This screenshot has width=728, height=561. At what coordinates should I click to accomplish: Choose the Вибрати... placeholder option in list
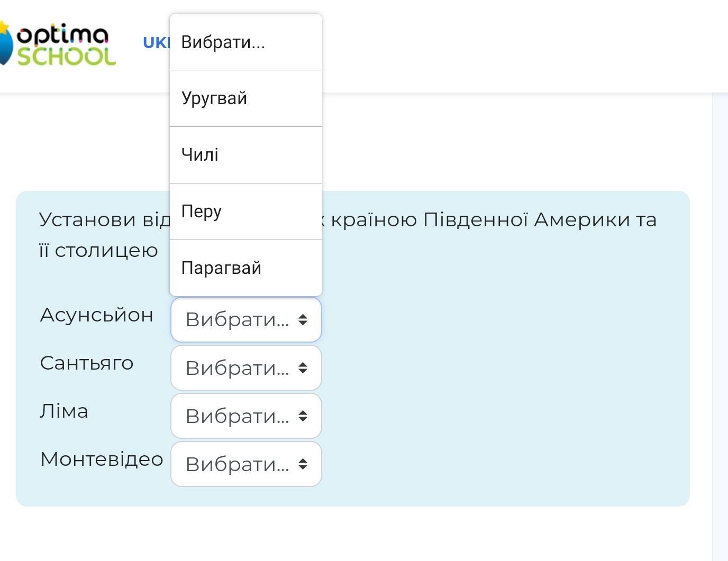coord(245,42)
